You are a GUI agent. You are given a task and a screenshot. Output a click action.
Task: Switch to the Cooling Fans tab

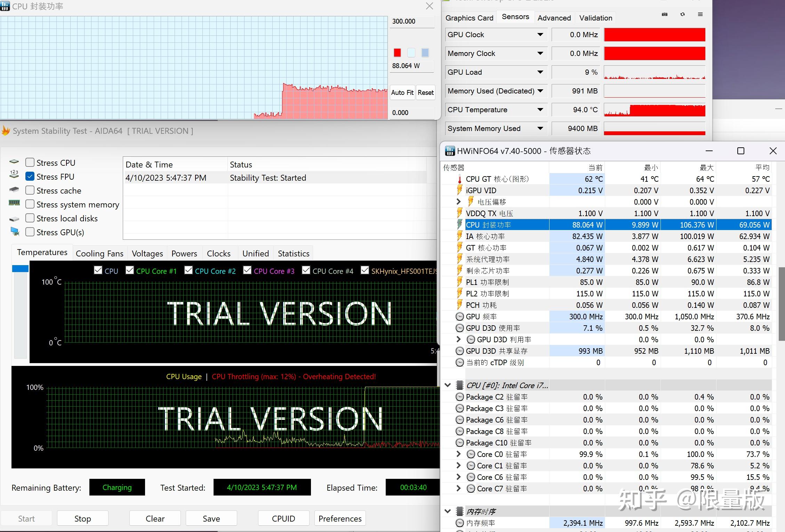pos(99,254)
